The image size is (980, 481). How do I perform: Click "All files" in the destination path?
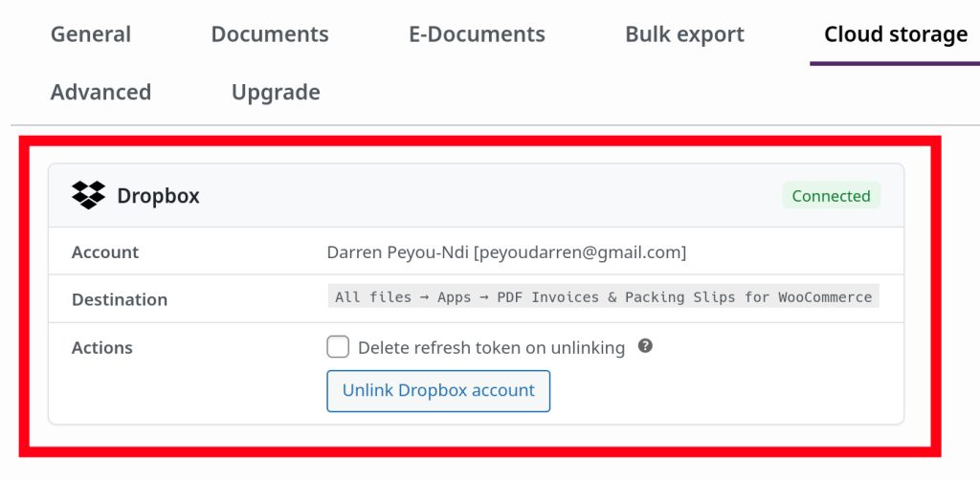point(370,297)
